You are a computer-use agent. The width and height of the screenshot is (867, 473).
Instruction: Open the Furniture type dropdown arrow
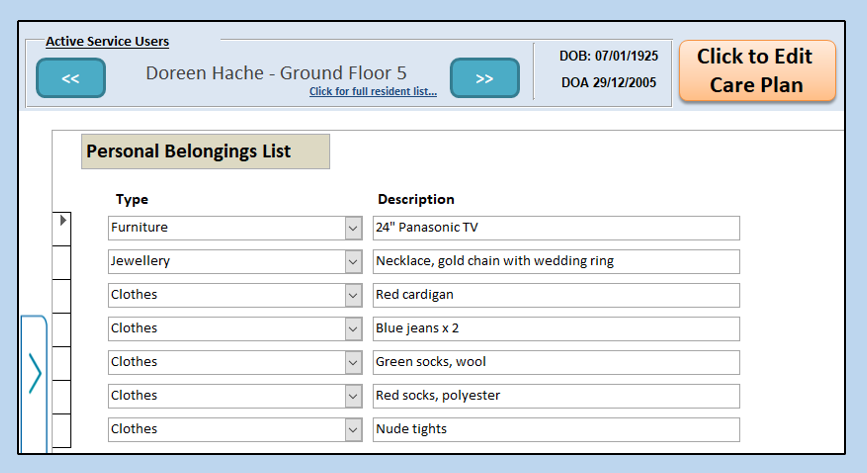tap(353, 228)
